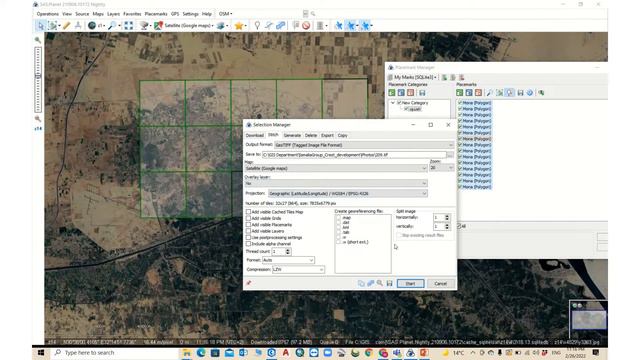Switch to the Export tab
The width and height of the screenshot is (640, 360).
(327, 135)
